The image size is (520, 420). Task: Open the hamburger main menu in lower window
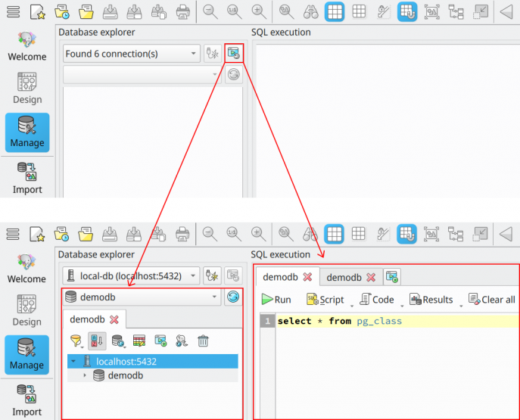[13, 235]
